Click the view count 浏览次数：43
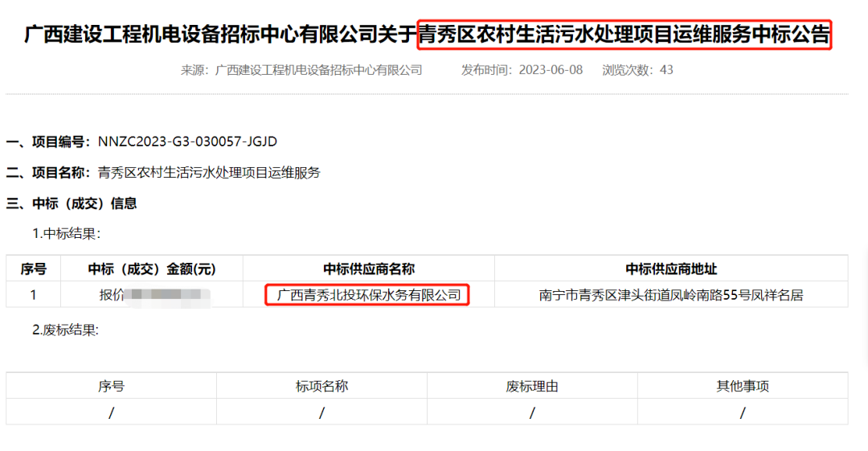 tap(637, 70)
